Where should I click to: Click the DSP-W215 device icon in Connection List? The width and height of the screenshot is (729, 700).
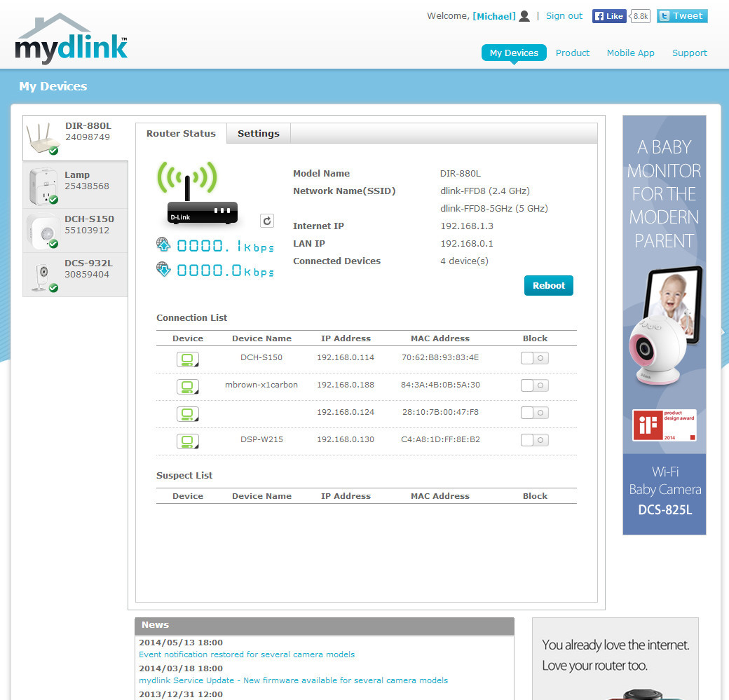[x=187, y=441]
